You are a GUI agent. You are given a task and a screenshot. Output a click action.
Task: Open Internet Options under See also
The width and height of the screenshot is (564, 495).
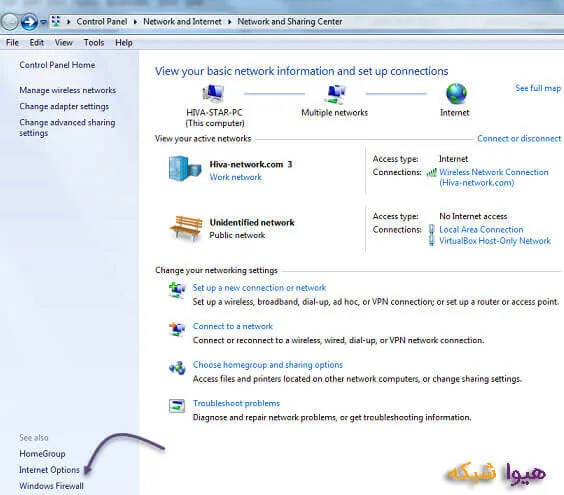click(x=50, y=470)
